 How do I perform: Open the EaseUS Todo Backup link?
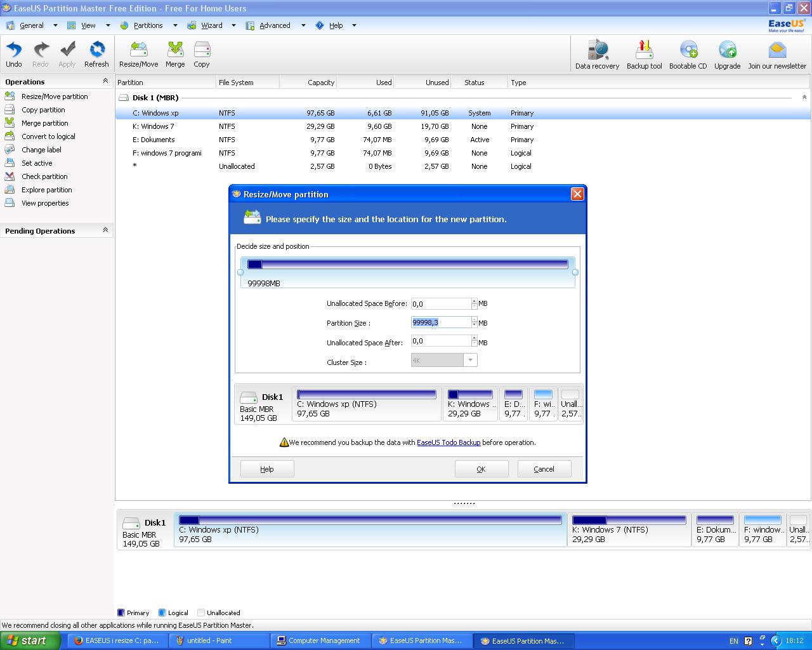(x=448, y=442)
